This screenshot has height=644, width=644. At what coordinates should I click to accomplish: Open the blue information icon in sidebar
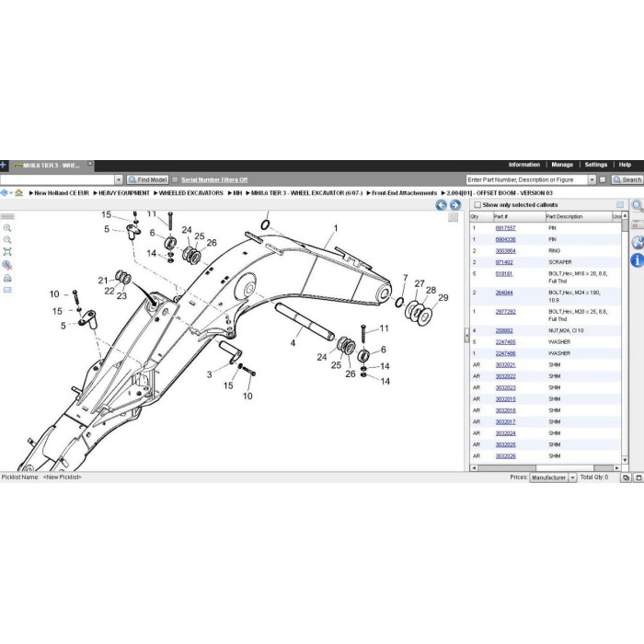pos(638,260)
